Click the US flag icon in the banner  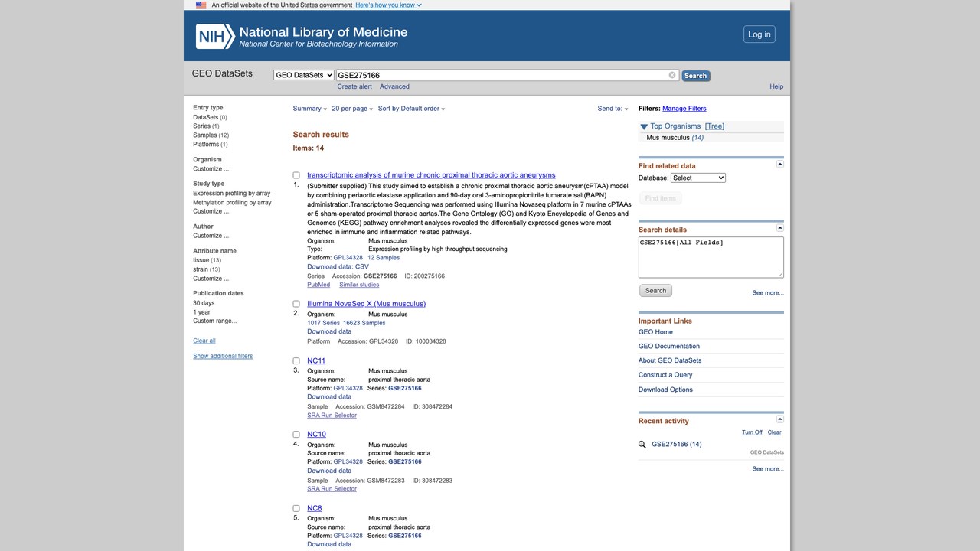201,5
